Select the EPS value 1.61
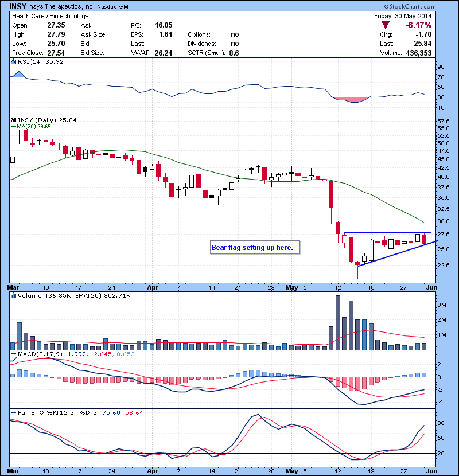 point(166,34)
